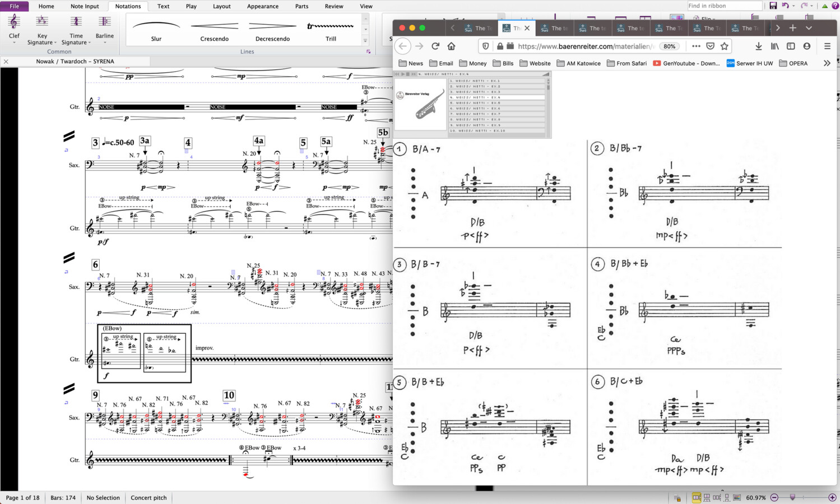Expand the Lines gallery list
Screen dimensions: 840x504
pos(365,40)
